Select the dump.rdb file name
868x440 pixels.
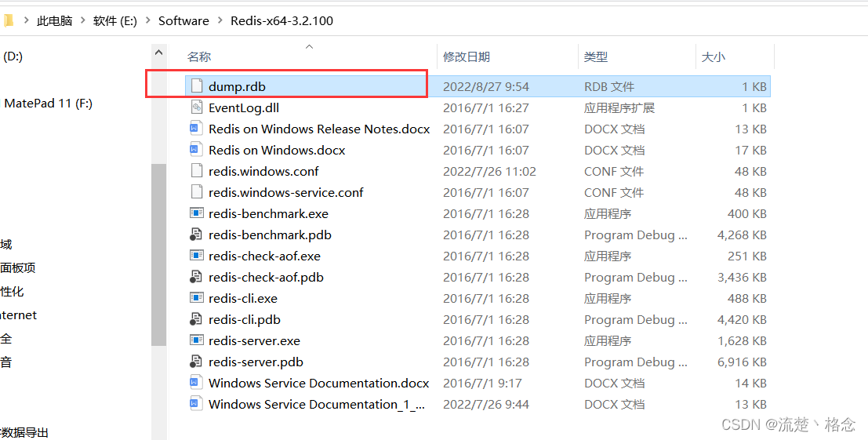(x=238, y=86)
